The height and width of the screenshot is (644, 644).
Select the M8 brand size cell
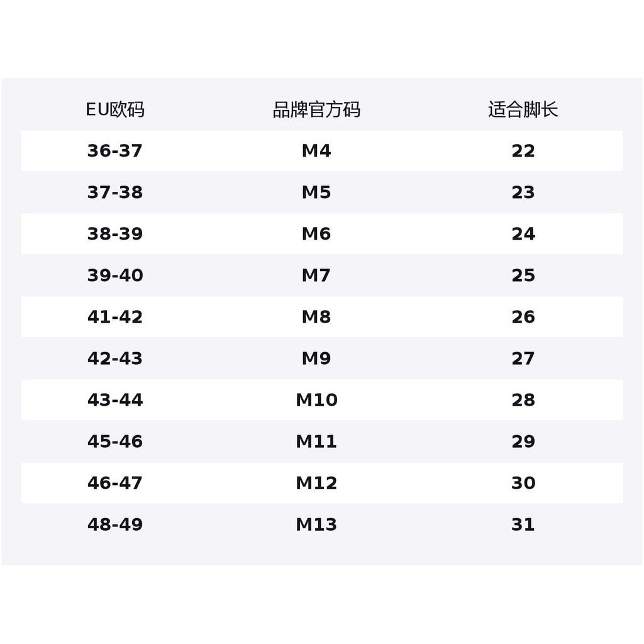(x=316, y=317)
